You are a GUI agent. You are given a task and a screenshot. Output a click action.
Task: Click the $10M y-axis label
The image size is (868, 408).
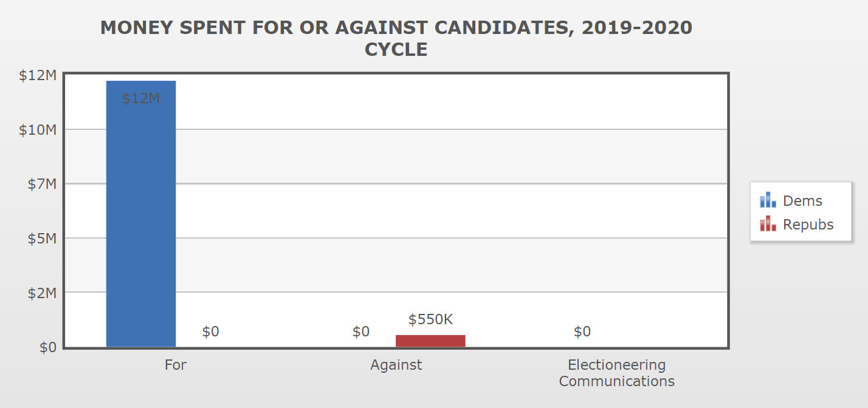38,129
